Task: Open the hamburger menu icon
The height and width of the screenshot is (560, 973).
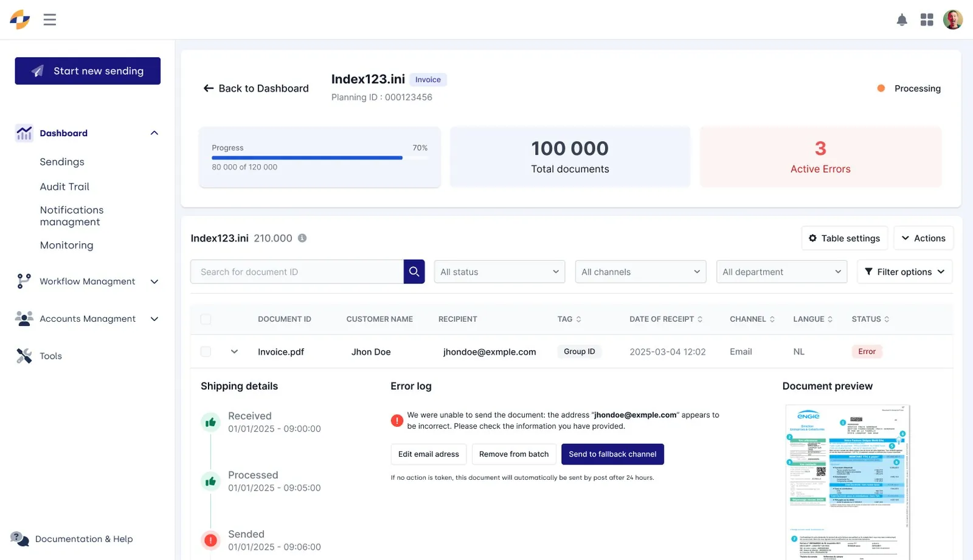Action: [x=50, y=19]
